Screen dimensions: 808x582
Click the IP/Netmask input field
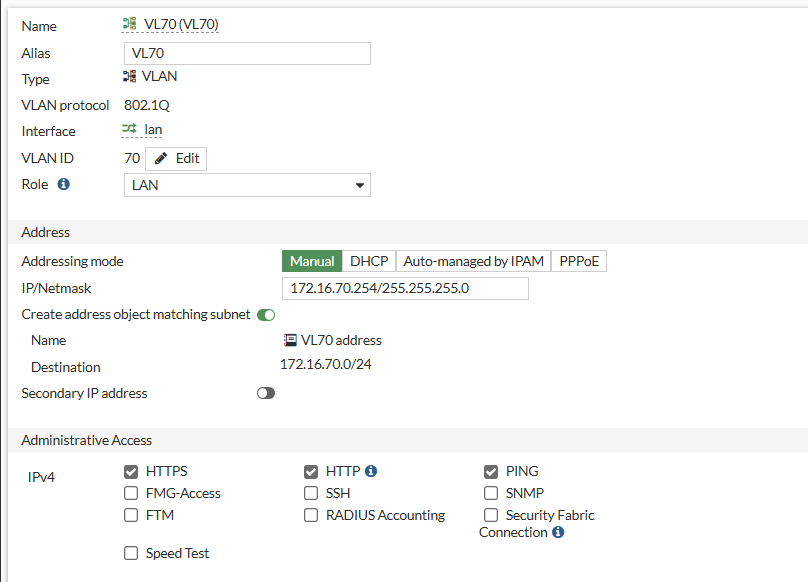tap(405, 288)
